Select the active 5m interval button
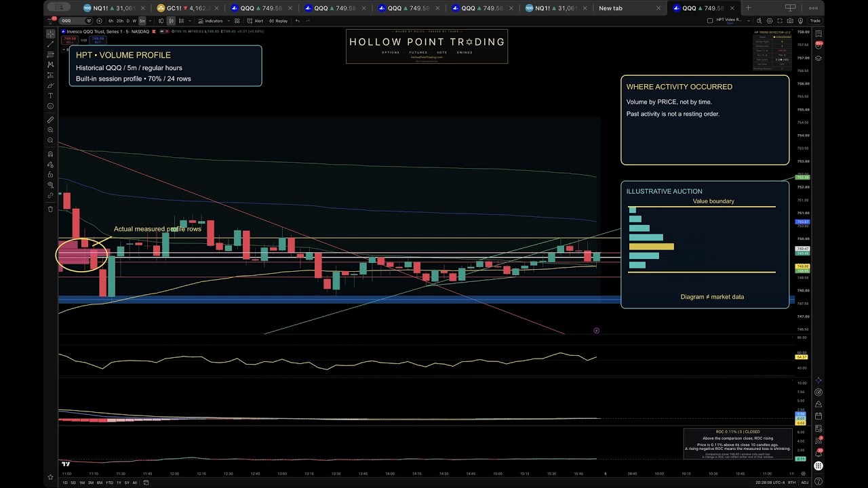Screen dimensions: 868x488 (x=142, y=21)
